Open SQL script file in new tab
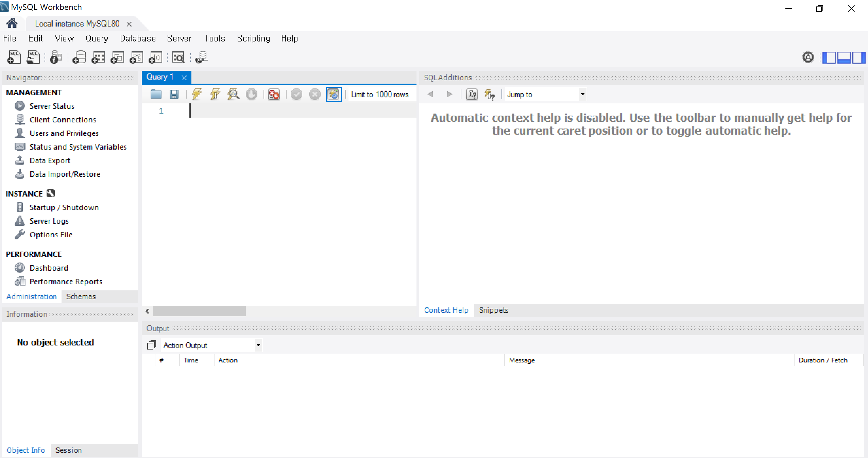This screenshot has width=868, height=458. pos(33,57)
